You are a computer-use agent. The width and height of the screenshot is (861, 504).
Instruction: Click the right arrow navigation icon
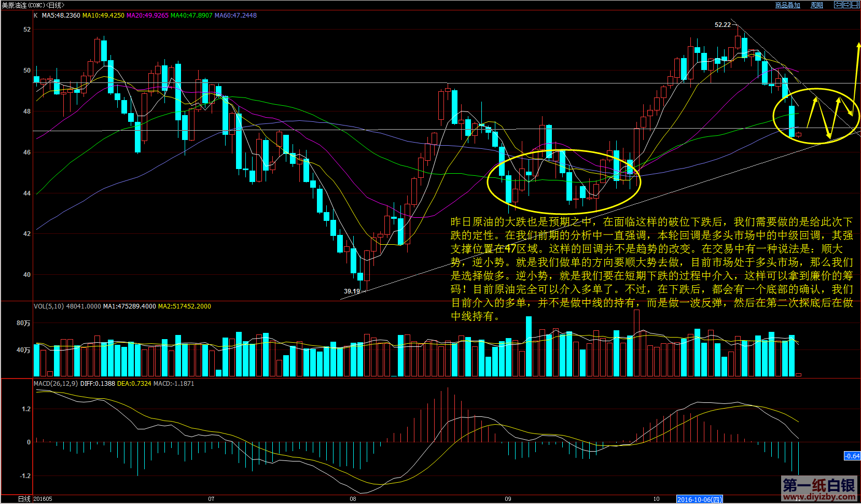tap(846, 5)
